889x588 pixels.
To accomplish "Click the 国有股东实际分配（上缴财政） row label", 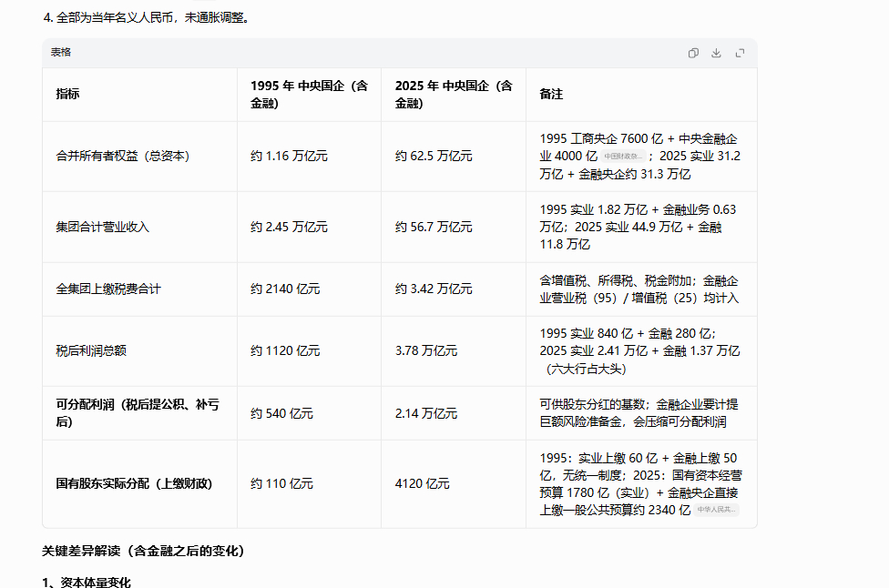I will pyautogui.click(x=134, y=483).
